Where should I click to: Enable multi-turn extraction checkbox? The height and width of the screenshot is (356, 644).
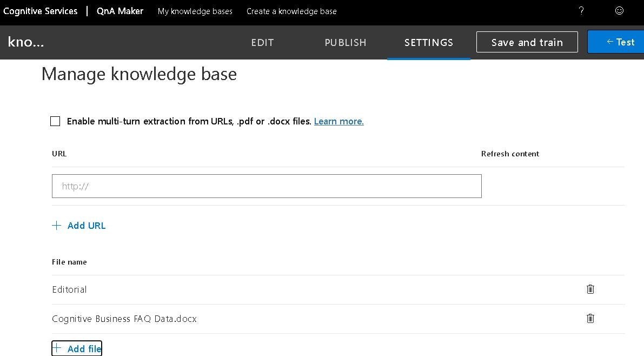click(55, 121)
